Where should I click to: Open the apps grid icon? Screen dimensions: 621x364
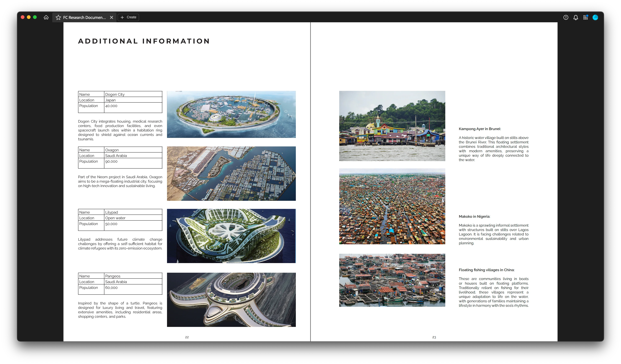tap(586, 17)
